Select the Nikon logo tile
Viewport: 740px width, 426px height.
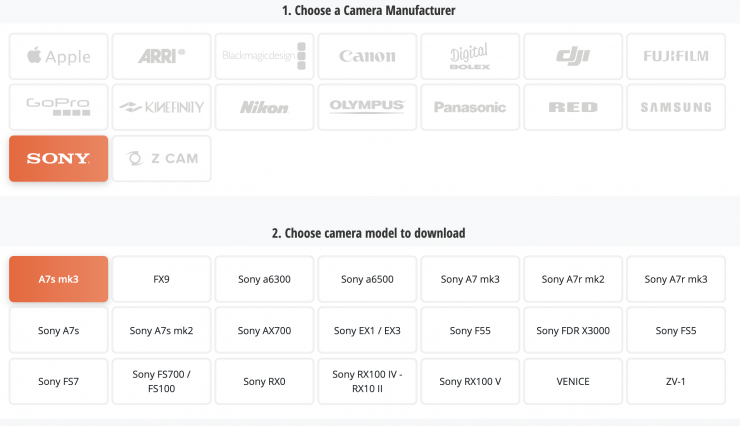264,108
